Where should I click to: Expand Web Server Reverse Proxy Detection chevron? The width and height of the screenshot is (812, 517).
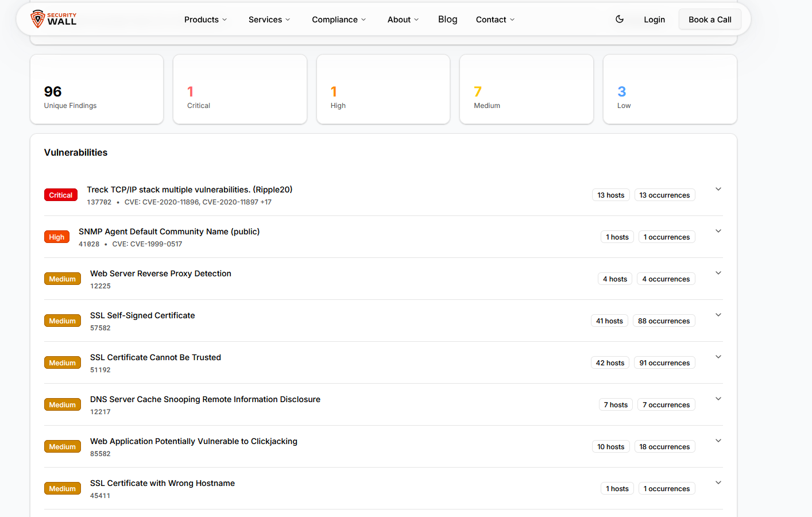coord(718,273)
